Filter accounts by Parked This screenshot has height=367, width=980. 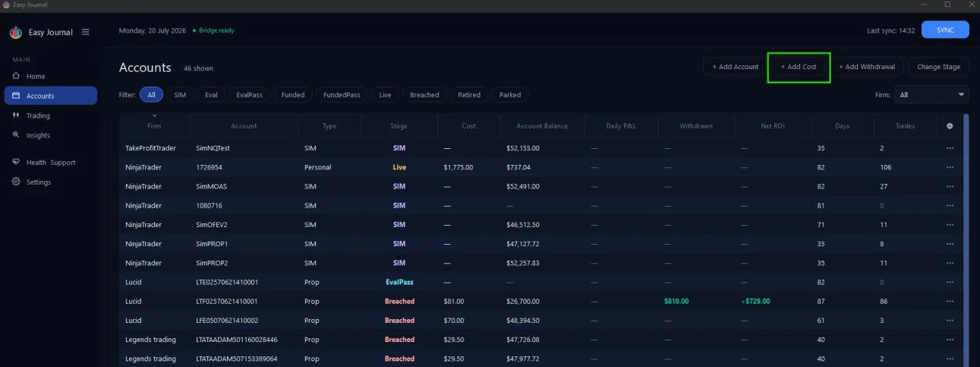[x=510, y=95]
